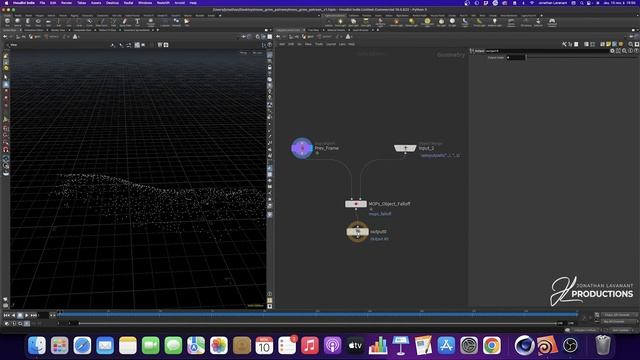
Task: Select the Gamepad Camera shelf tool
Action: click(x=552, y=22)
